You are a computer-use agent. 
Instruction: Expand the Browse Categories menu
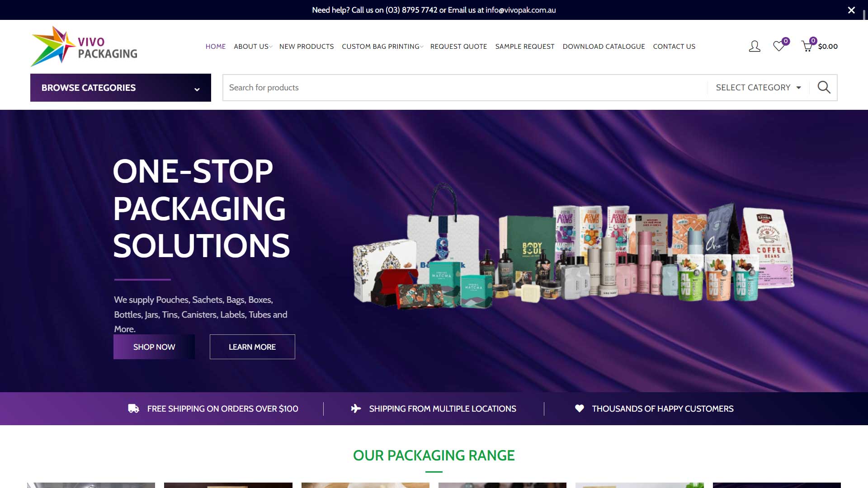click(121, 88)
